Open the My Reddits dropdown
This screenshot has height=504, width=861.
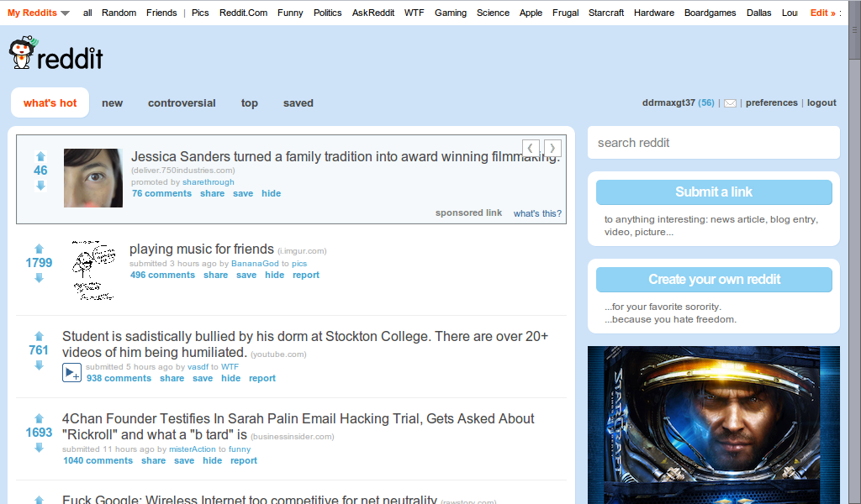point(39,13)
